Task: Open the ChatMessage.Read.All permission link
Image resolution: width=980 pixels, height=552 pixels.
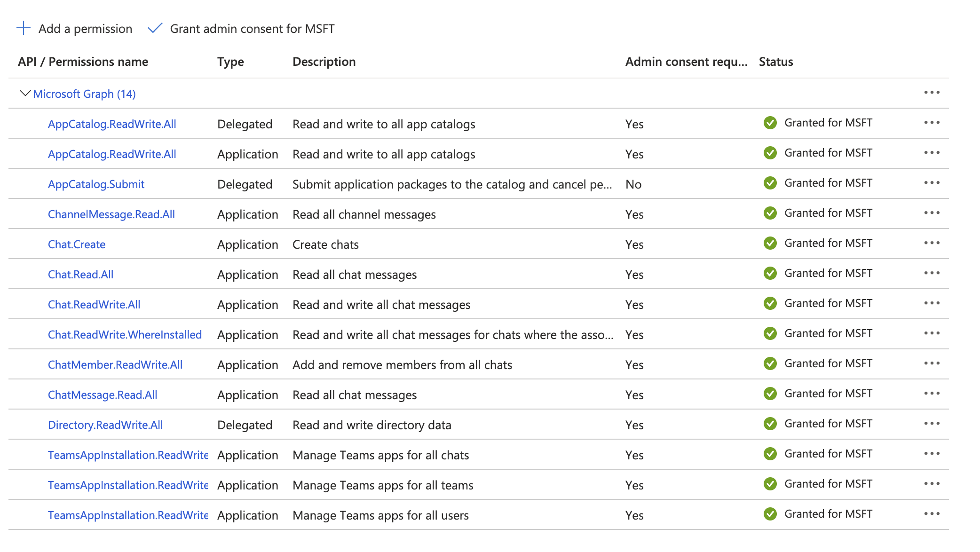Action: 102,394
